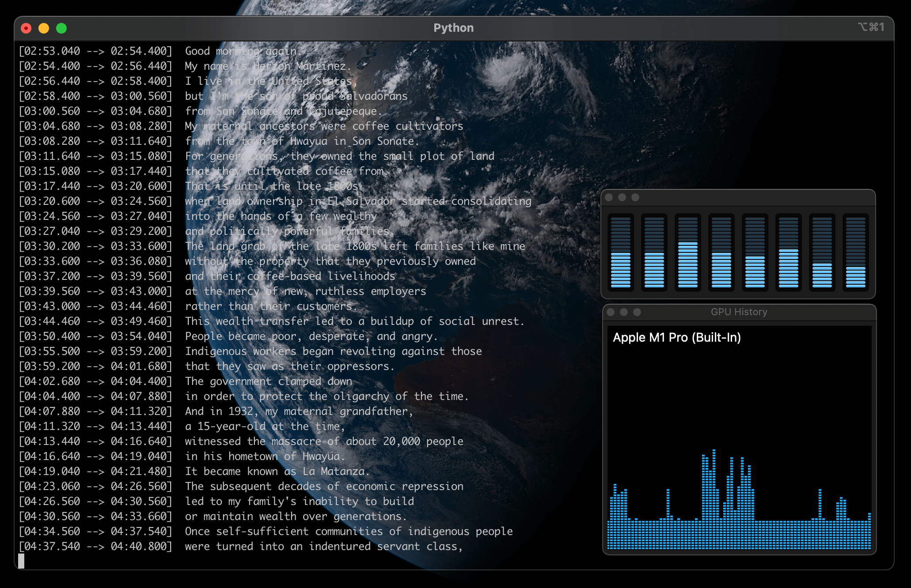
Task: Minimize the GPU History window
Action: tap(624, 312)
